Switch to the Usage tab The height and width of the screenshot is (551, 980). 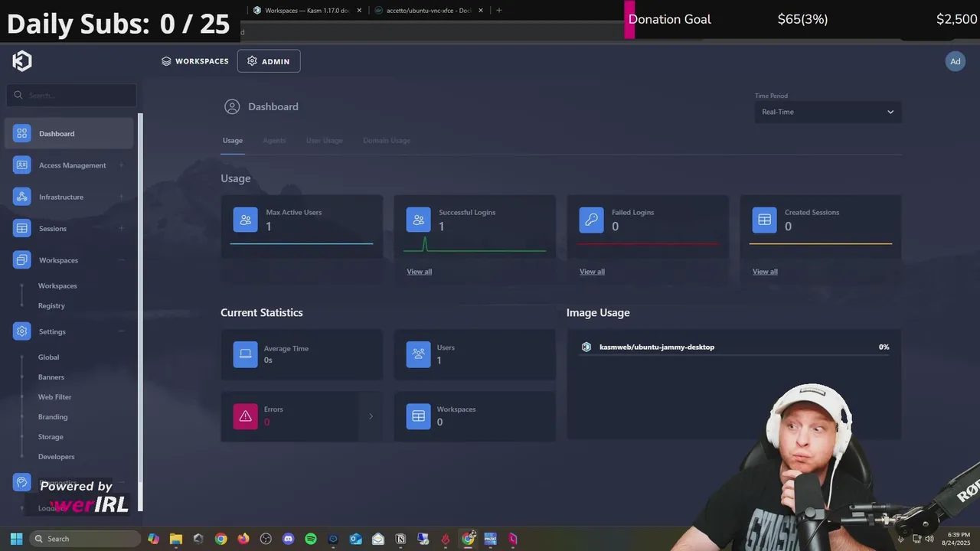233,141
